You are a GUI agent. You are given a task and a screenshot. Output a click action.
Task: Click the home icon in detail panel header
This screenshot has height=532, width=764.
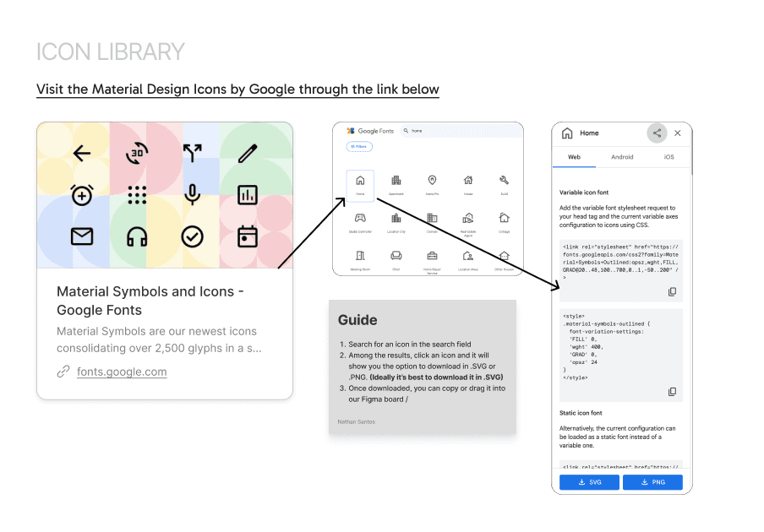(567, 133)
